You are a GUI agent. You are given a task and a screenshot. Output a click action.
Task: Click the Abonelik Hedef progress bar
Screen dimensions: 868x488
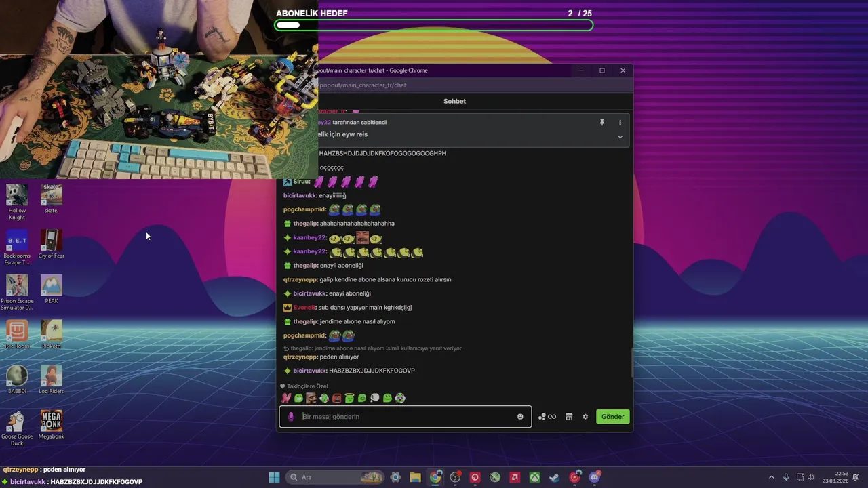tap(434, 25)
